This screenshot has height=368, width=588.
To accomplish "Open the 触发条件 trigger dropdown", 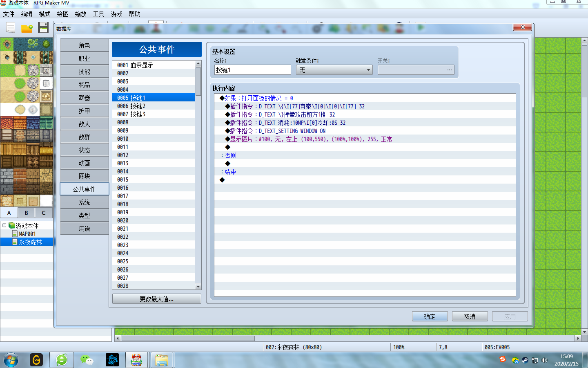I will tap(334, 70).
